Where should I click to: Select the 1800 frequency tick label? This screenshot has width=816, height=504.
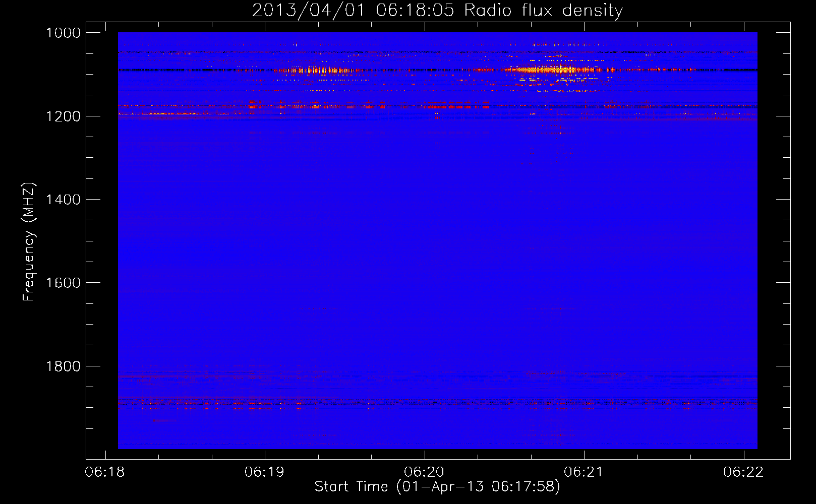(x=63, y=366)
